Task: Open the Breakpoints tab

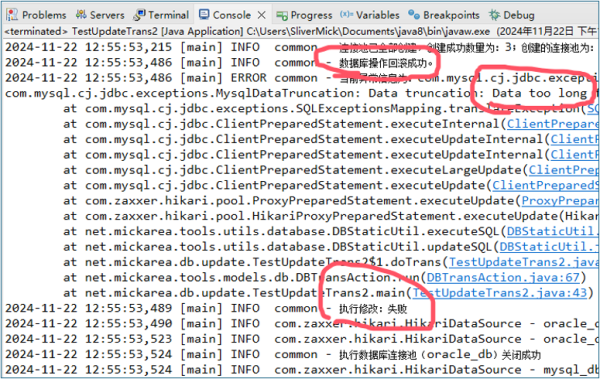Action: point(444,15)
